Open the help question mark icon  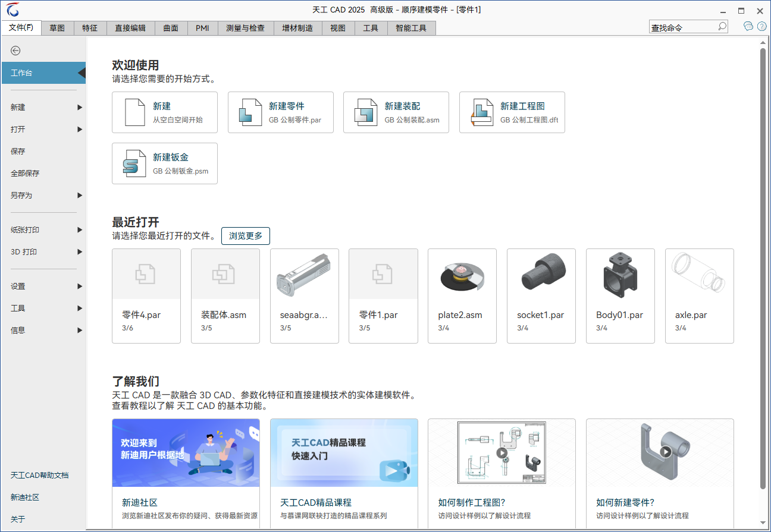tap(762, 27)
